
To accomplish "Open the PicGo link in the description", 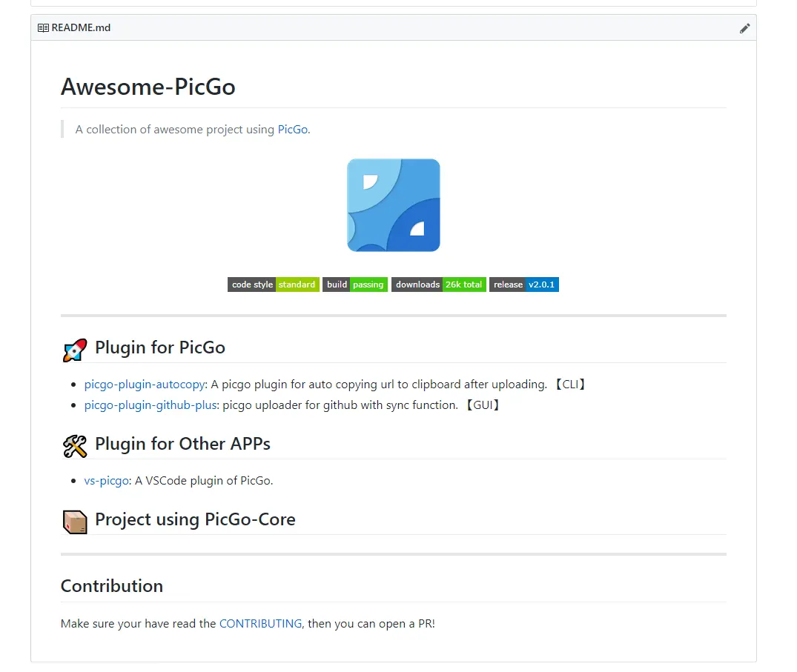I will click(292, 130).
